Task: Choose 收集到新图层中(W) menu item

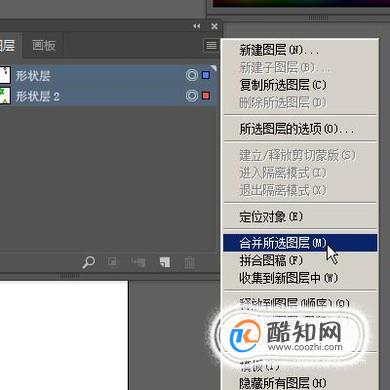Action: coord(300,278)
